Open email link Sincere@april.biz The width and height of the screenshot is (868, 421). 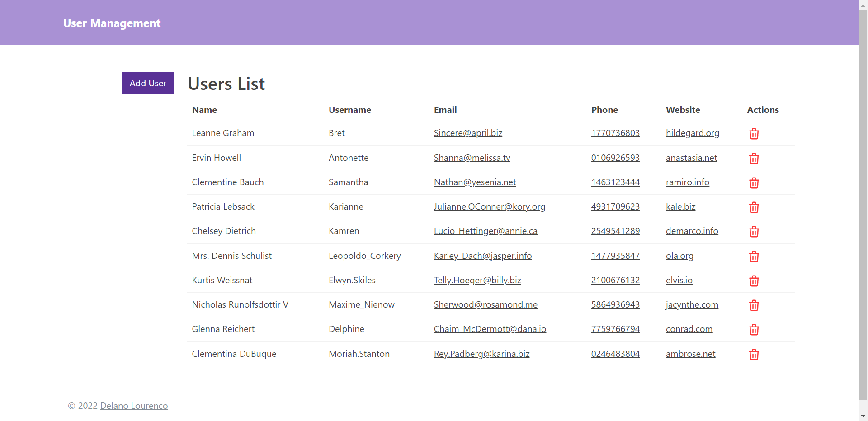[x=468, y=133]
